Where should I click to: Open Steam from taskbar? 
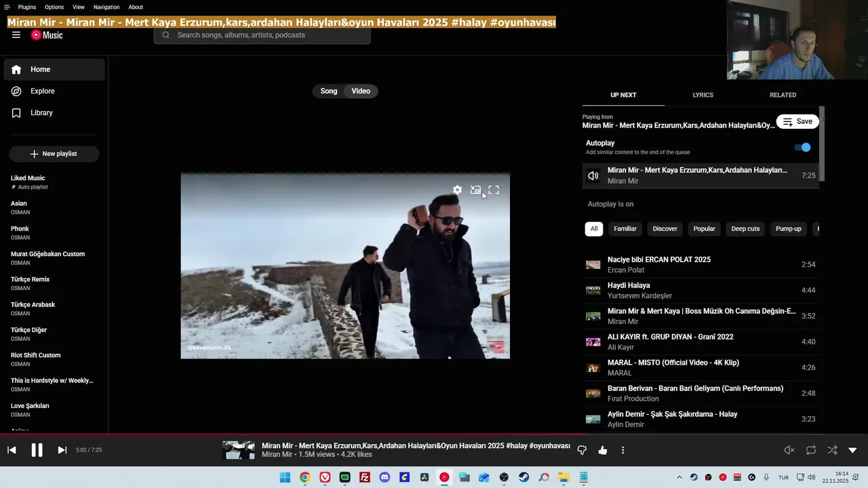pyautogui.click(x=524, y=477)
